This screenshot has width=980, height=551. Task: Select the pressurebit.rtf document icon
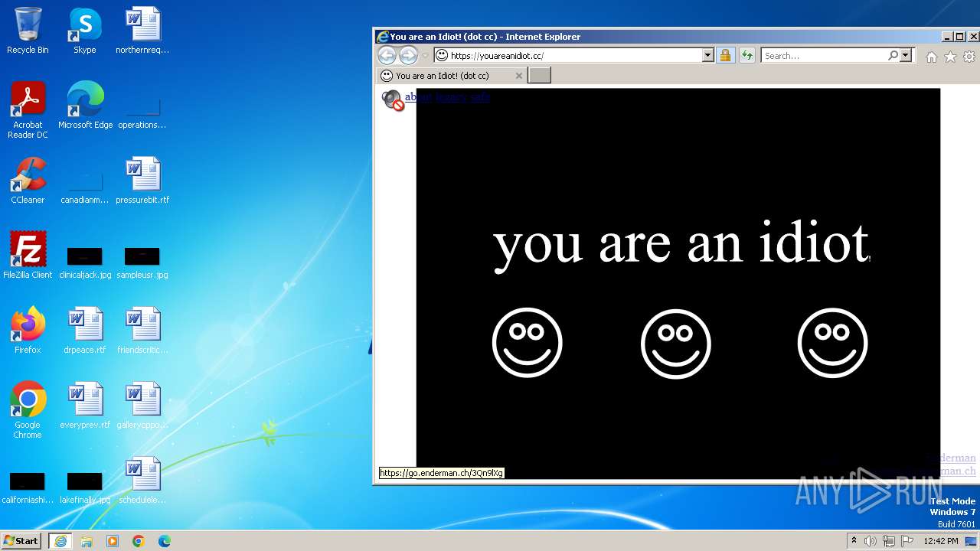(x=142, y=181)
